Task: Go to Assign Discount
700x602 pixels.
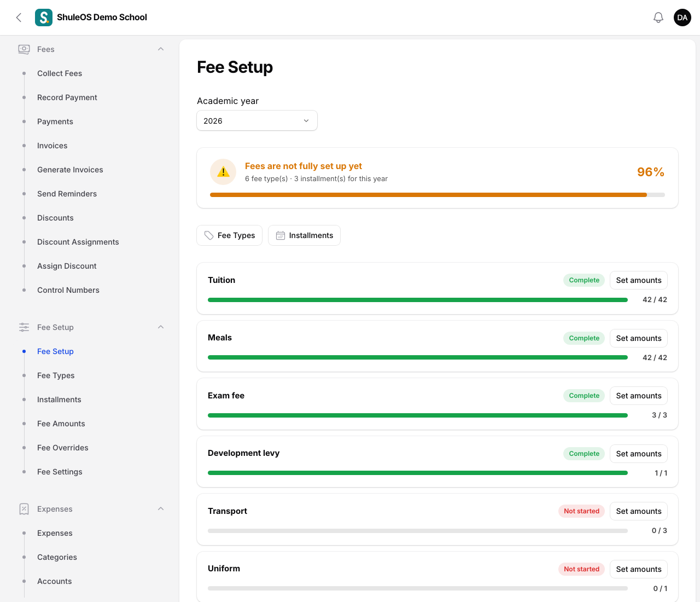Action: pos(67,266)
